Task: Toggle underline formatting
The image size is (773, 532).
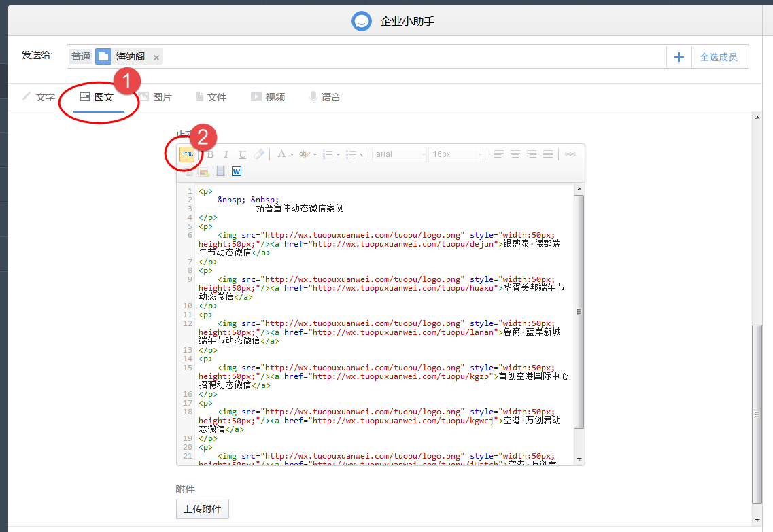Action: point(242,154)
